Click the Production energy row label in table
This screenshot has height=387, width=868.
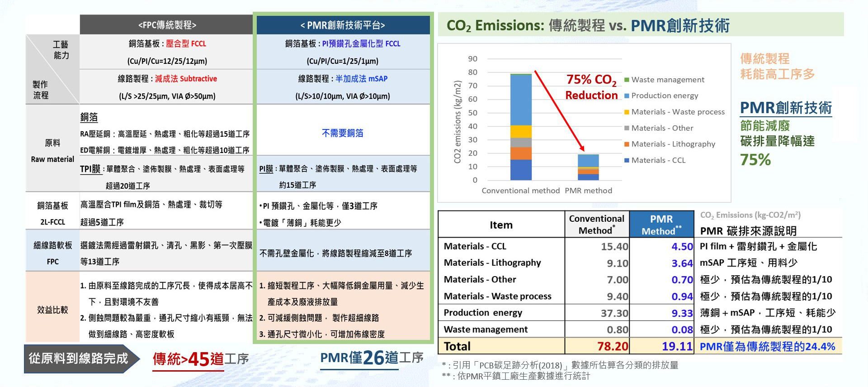coord(483,313)
